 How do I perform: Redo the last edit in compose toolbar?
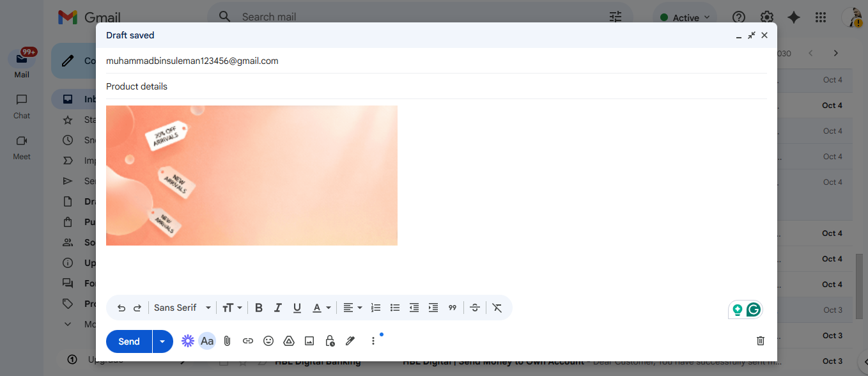point(137,308)
